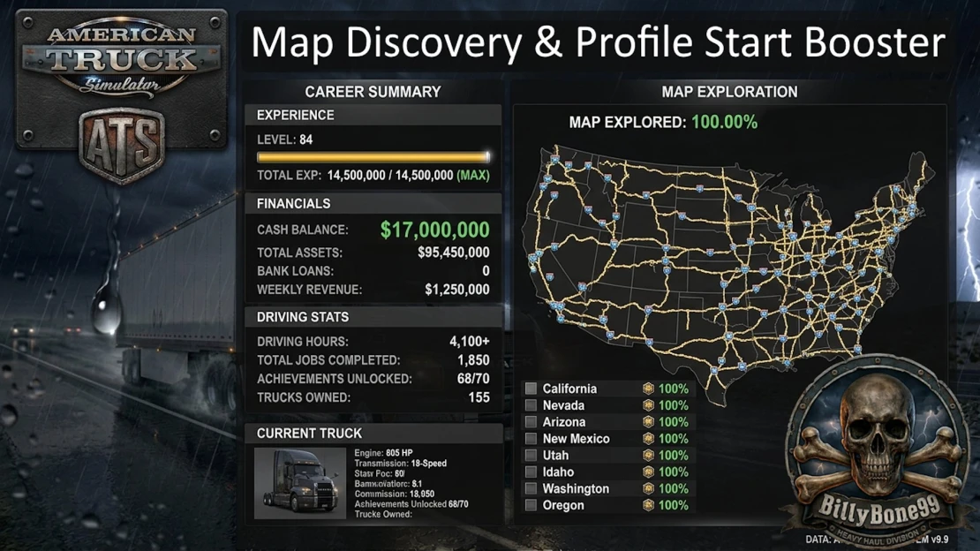
Task: Click the total jobs completed '1,850'
Action: 473,360
